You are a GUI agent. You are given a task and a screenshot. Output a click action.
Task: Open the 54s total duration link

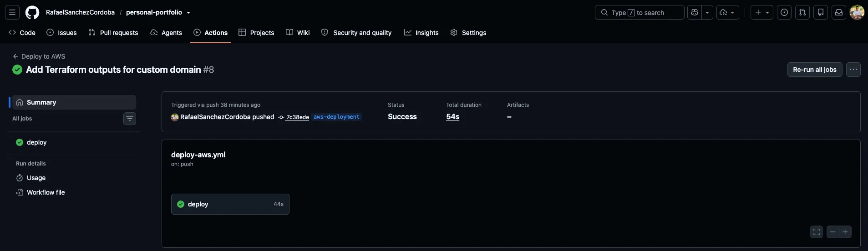[x=453, y=117]
